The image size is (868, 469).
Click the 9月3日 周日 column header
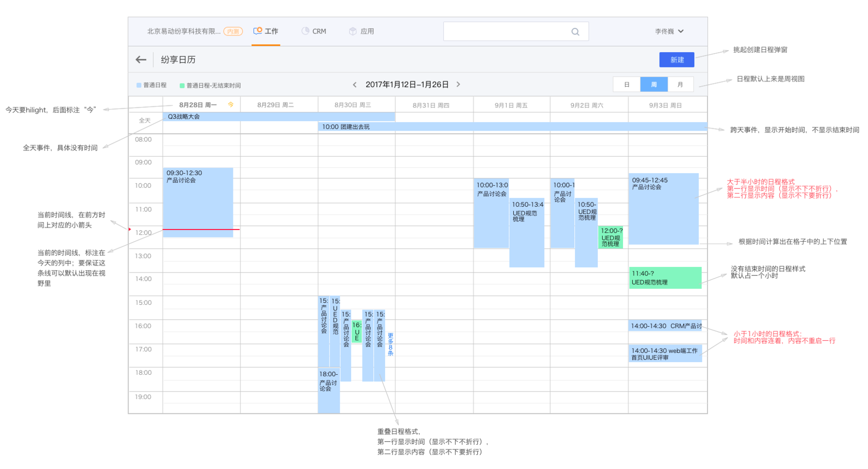coord(666,105)
